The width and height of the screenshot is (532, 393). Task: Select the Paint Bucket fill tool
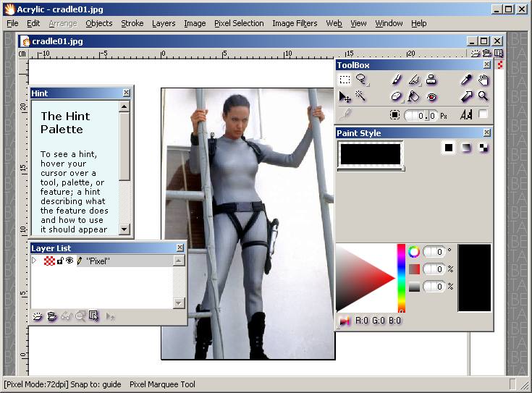[413, 97]
